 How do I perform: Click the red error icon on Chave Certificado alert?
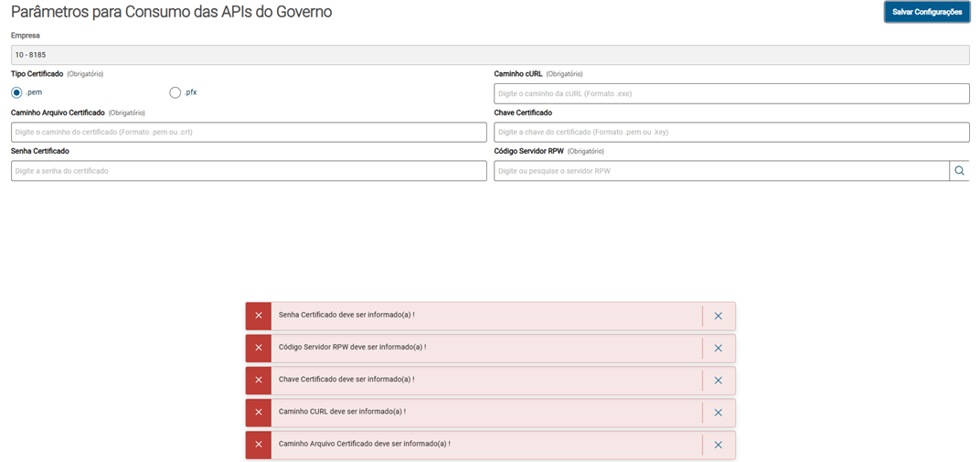[x=259, y=380]
